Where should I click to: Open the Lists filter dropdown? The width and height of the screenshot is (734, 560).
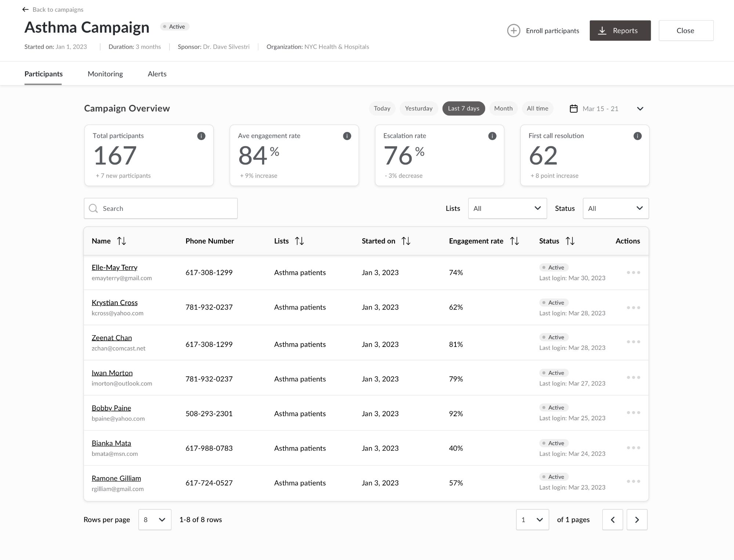point(507,208)
